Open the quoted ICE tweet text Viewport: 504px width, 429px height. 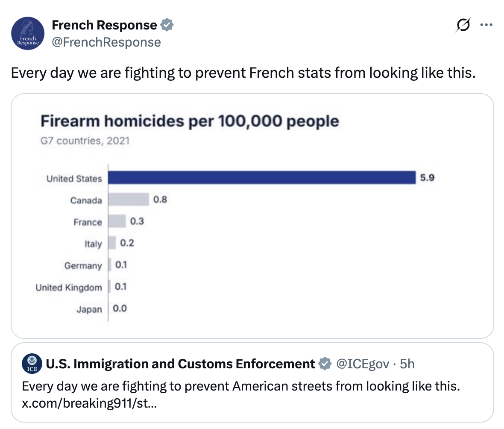241,386
